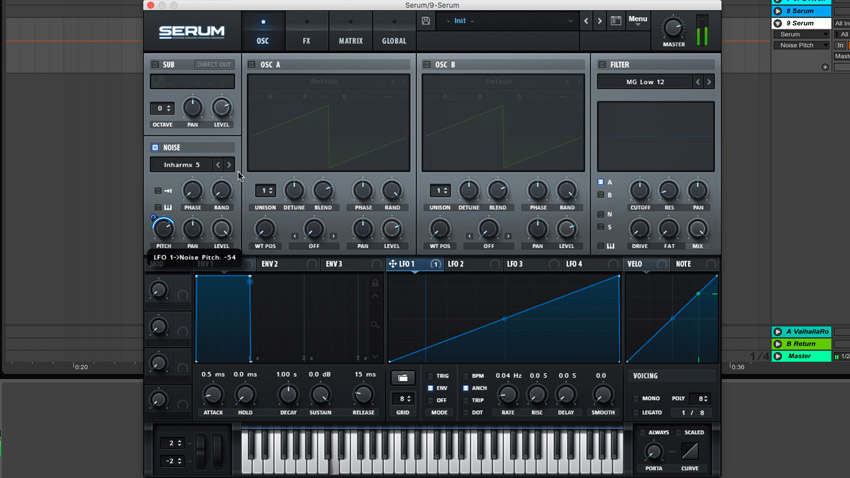
Task: Toggle filter routing for oscillator A
Action: 601,182
